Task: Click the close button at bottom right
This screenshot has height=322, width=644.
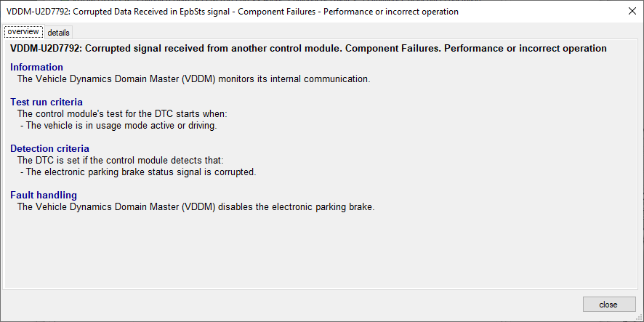Action: coord(609,305)
